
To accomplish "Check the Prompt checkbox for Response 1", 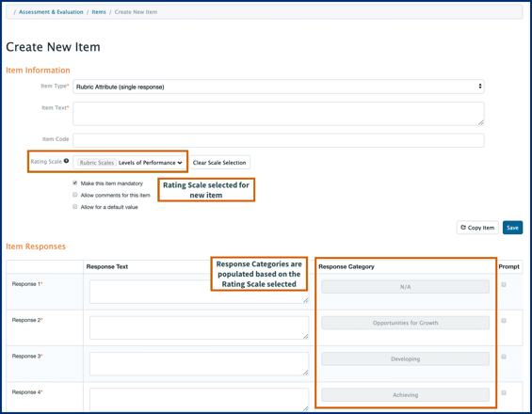I will pos(504,284).
